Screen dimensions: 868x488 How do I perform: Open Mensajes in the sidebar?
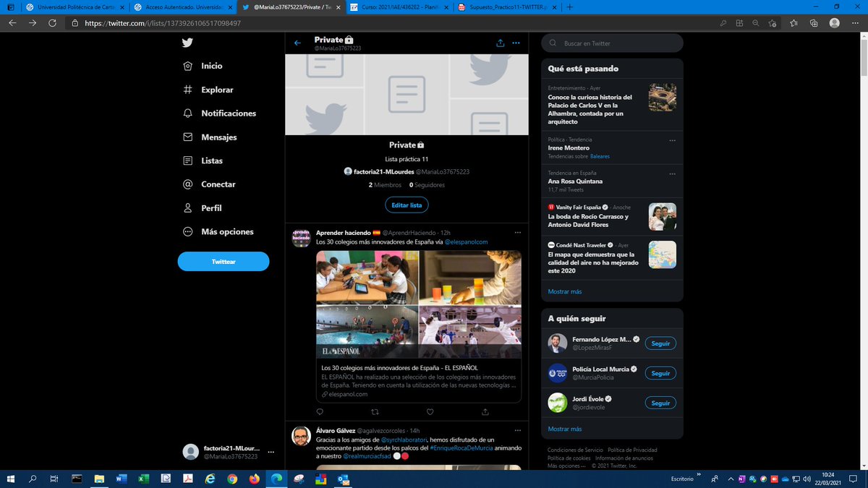pyautogui.click(x=209, y=137)
